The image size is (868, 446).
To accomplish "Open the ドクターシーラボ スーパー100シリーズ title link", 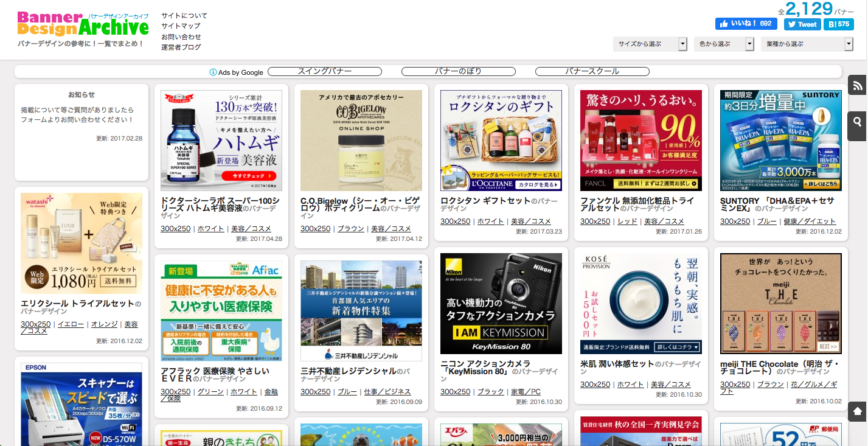I will pyautogui.click(x=220, y=204).
